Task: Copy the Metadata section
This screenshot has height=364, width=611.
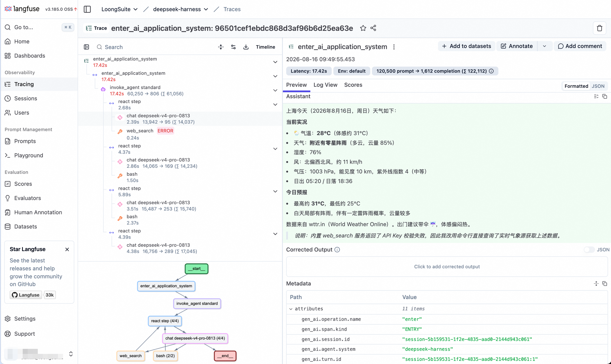Action: coord(605,283)
